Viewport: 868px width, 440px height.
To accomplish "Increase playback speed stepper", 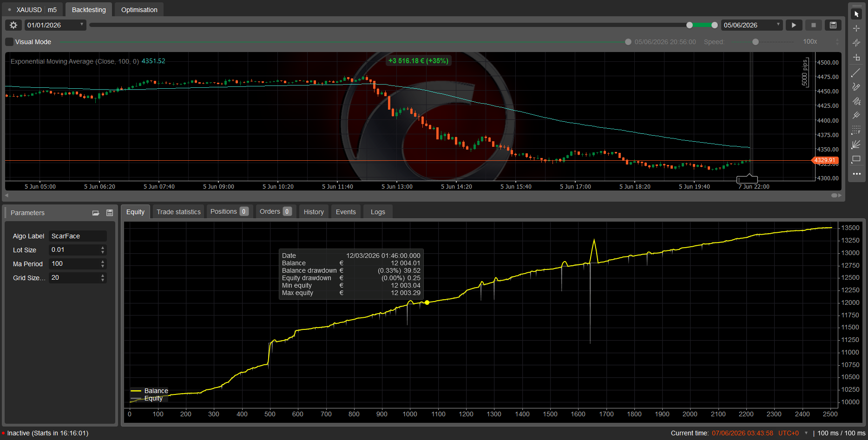I will 837,40.
